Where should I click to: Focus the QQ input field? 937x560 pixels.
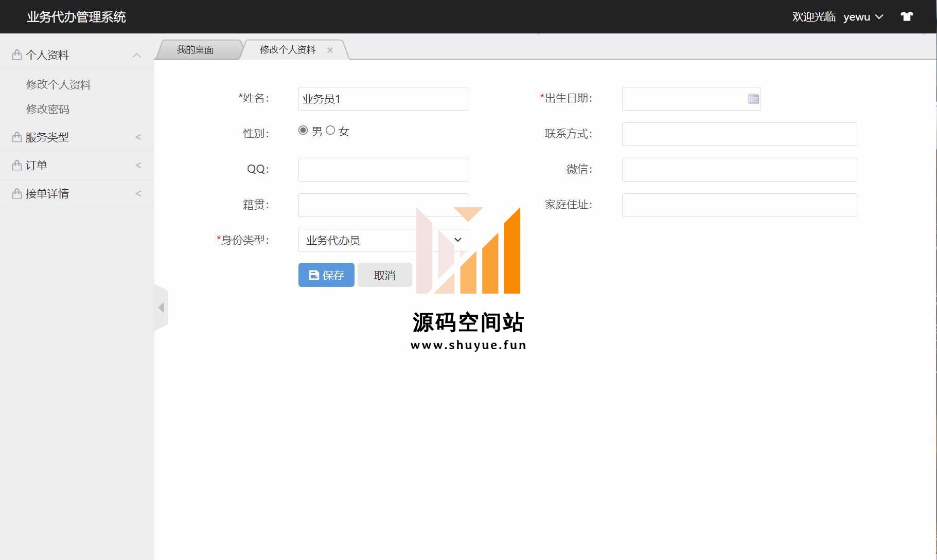383,170
